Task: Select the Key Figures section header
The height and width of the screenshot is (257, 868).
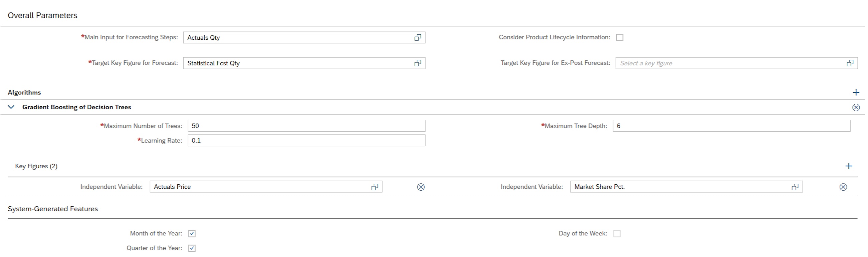Action: pos(36,166)
